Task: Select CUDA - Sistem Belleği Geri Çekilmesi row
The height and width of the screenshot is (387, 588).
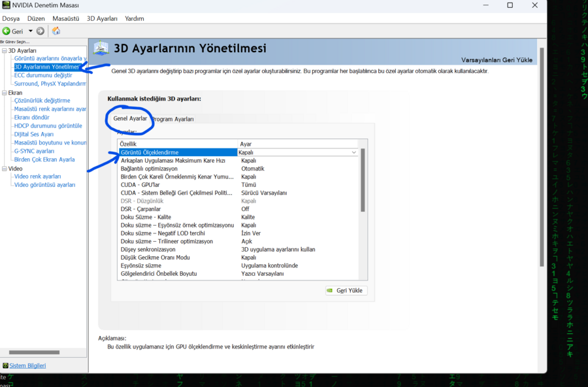Action: 238,193
